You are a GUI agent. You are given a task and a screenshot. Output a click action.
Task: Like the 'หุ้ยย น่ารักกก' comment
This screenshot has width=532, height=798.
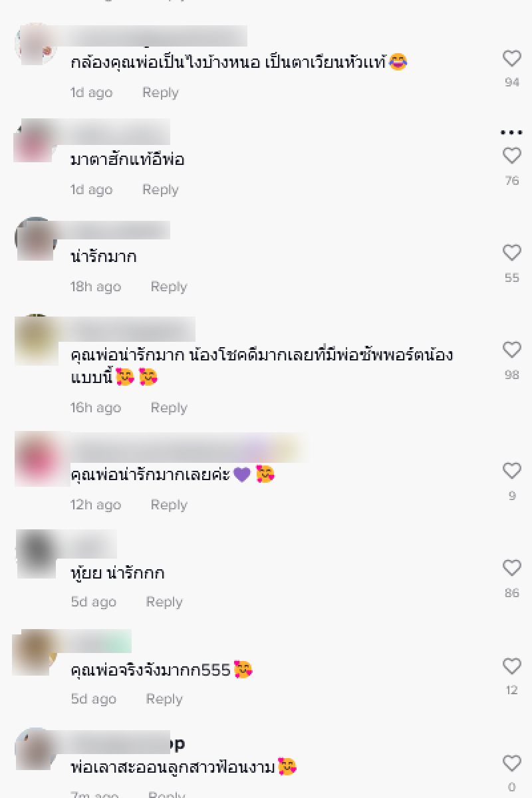pyautogui.click(x=511, y=569)
